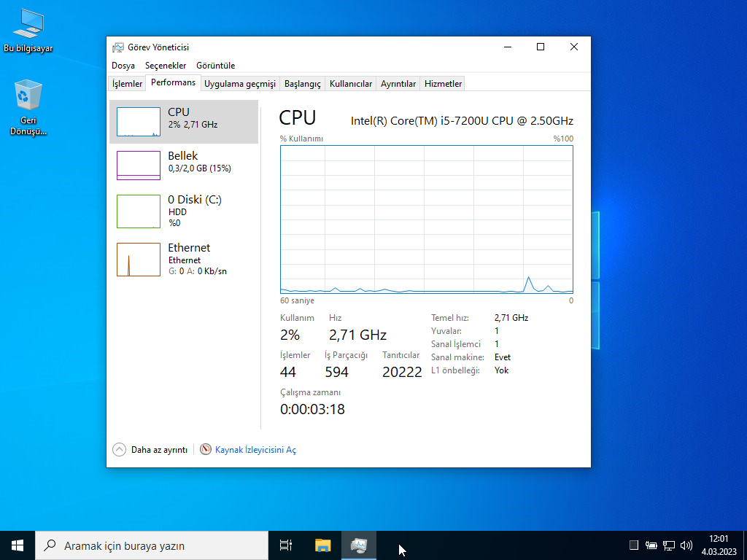Switch to the İşlemler tab
The image size is (747, 560).
tap(127, 84)
